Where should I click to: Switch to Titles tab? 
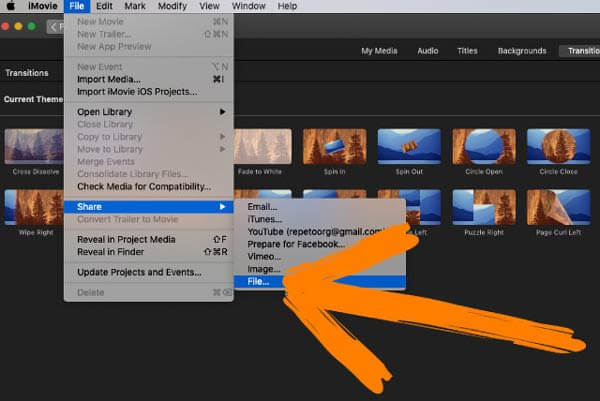[x=467, y=51]
